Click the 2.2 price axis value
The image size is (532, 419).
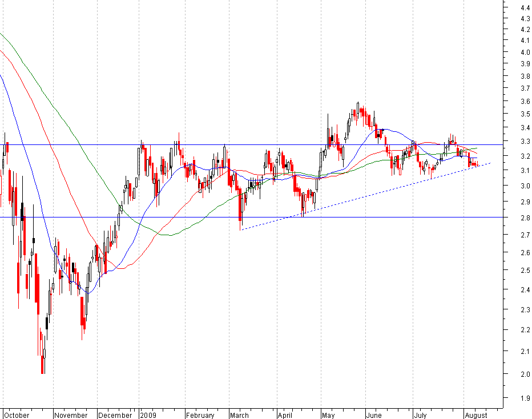(x=525, y=330)
